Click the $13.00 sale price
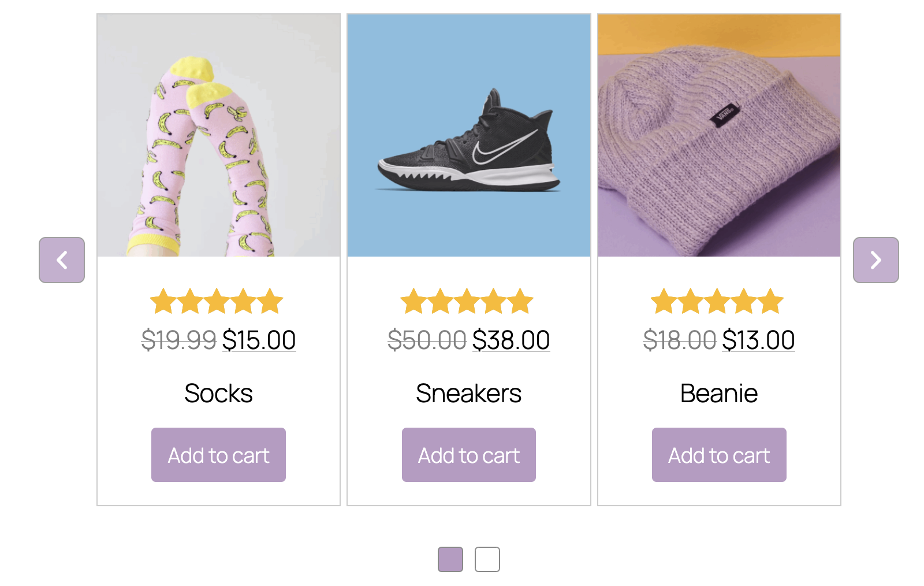Image resolution: width=924 pixels, height=586 pixels. [758, 340]
